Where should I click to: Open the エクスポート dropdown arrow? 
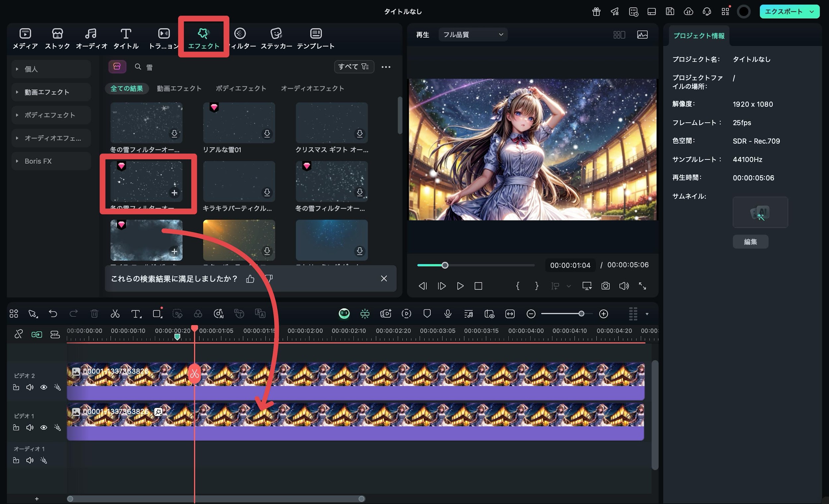(812, 12)
